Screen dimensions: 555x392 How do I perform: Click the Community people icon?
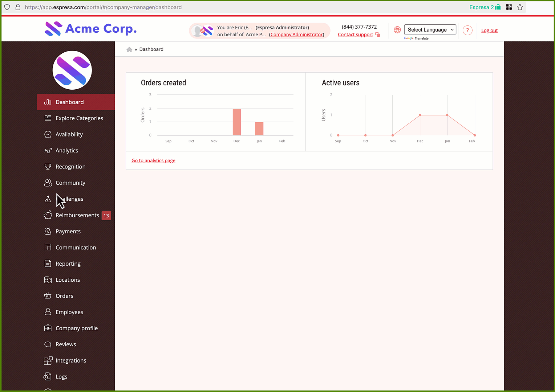click(48, 183)
